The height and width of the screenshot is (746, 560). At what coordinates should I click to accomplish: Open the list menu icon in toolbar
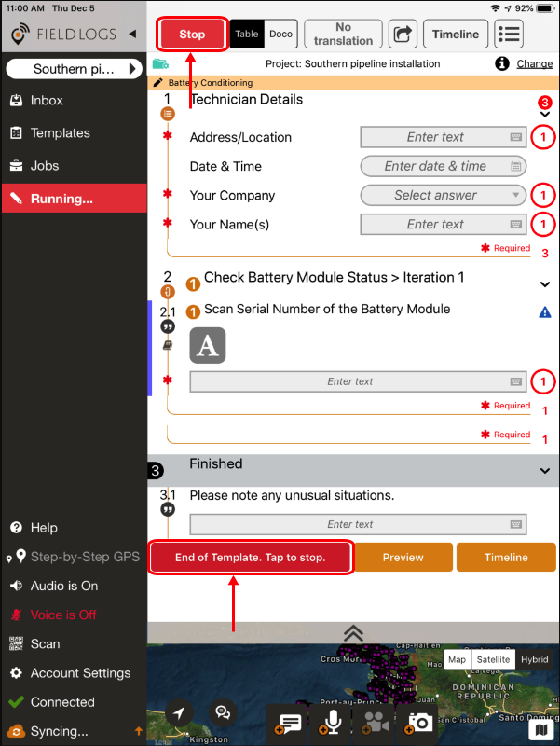coord(508,35)
